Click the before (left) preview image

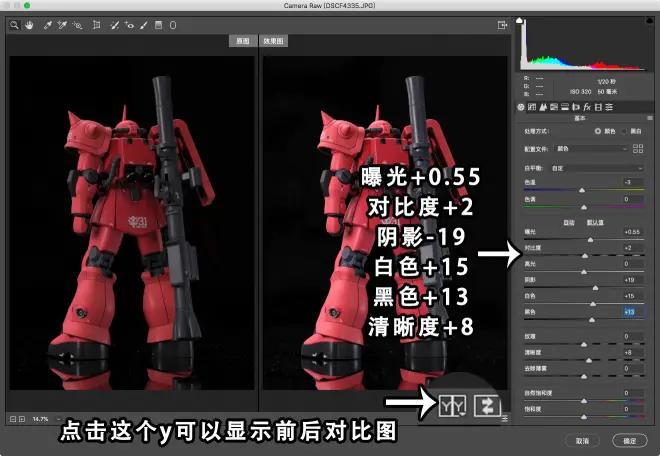tap(132, 223)
